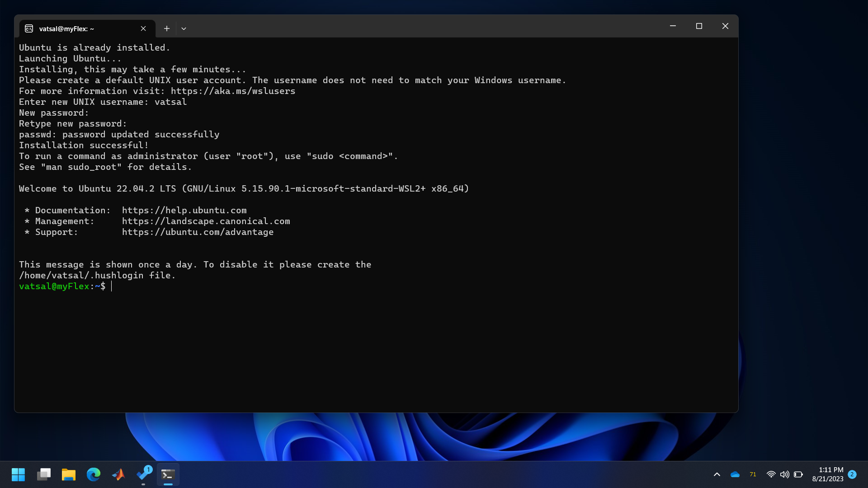Open Microsoft Edge from taskbar
Screen dimensions: 868x488
[x=94, y=474]
